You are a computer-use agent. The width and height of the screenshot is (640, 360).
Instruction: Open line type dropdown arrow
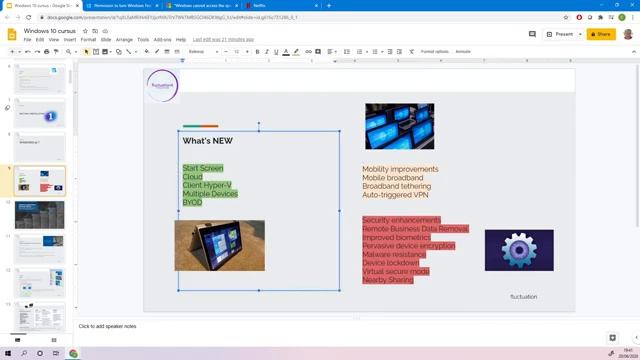click(x=136, y=52)
